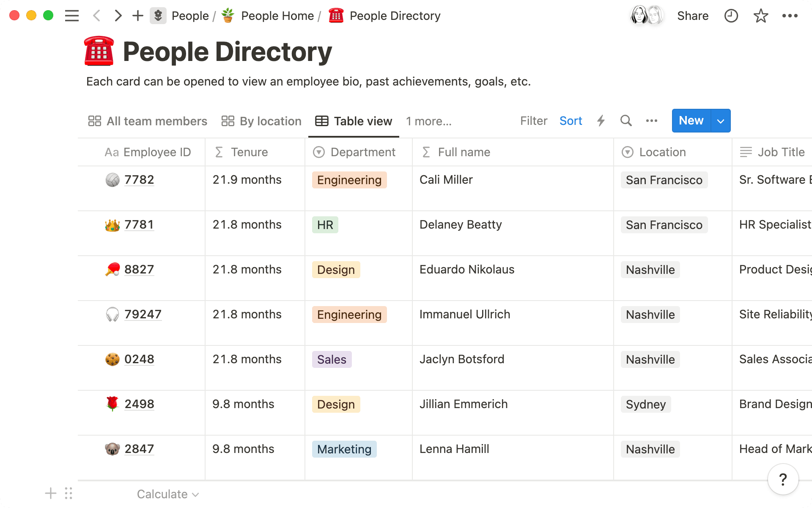Open employee record 7782
812x508 pixels.
click(x=139, y=179)
